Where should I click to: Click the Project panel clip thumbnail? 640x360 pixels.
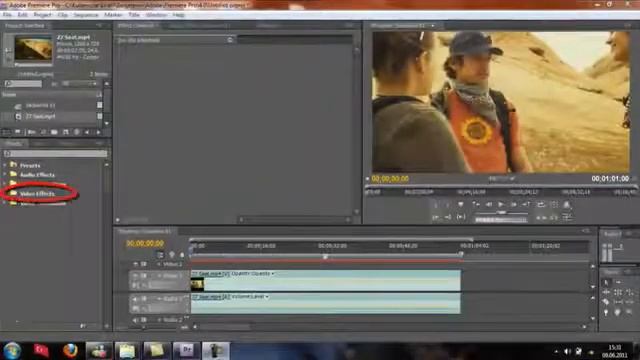click(33, 49)
